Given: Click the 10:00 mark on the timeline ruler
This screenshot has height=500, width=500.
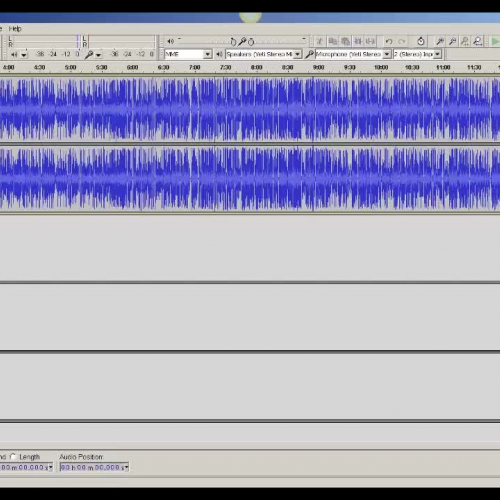Looking at the screenshot, I should tap(381, 67).
